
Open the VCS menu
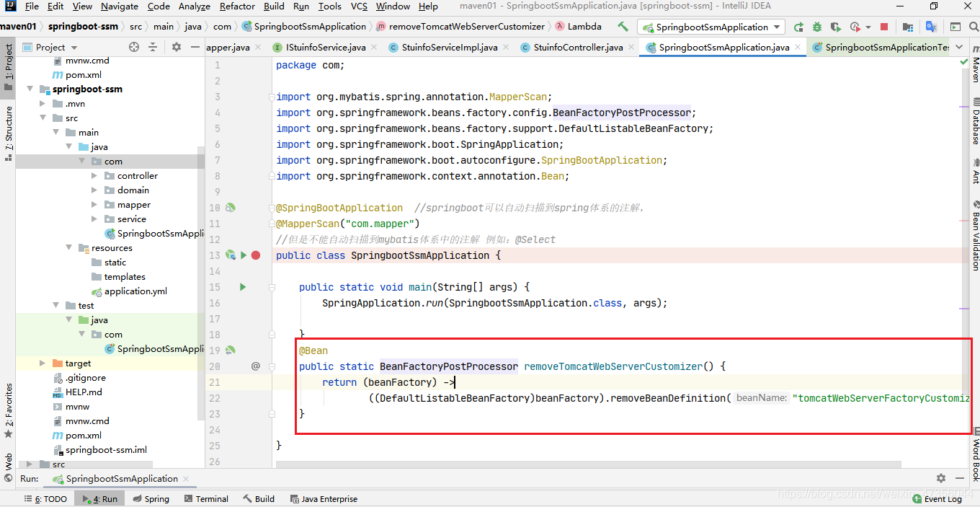pyautogui.click(x=359, y=6)
